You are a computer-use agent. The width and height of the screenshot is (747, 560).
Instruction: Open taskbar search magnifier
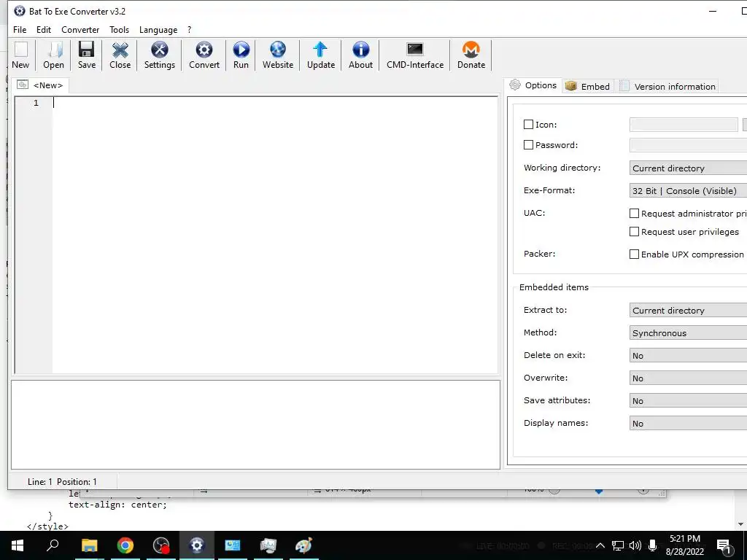coord(53,545)
